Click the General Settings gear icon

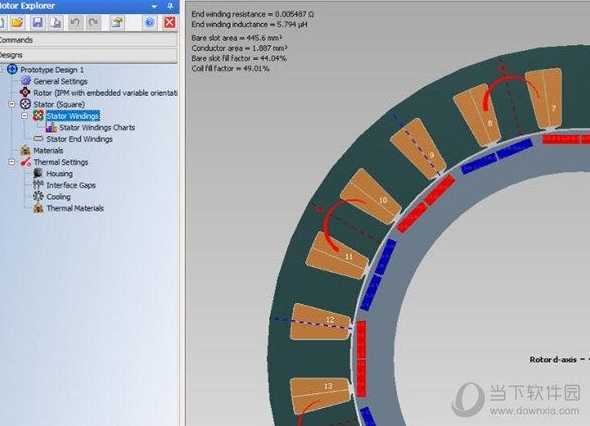coord(26,81)
